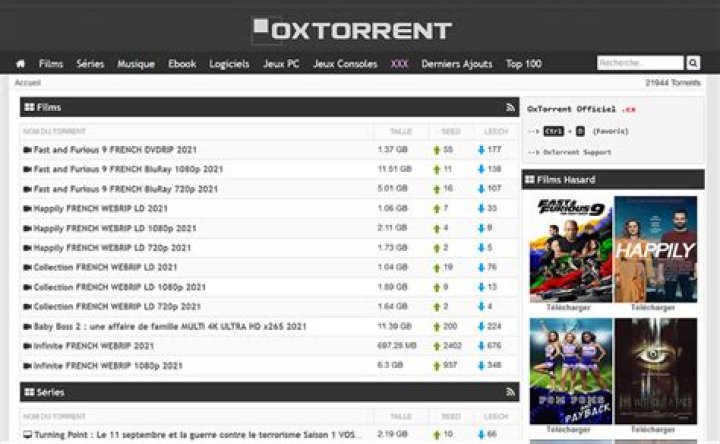720x444 pixels.
Task: Open the Jeux PC category
Action: pyautogui.click(x=281, y=64)
